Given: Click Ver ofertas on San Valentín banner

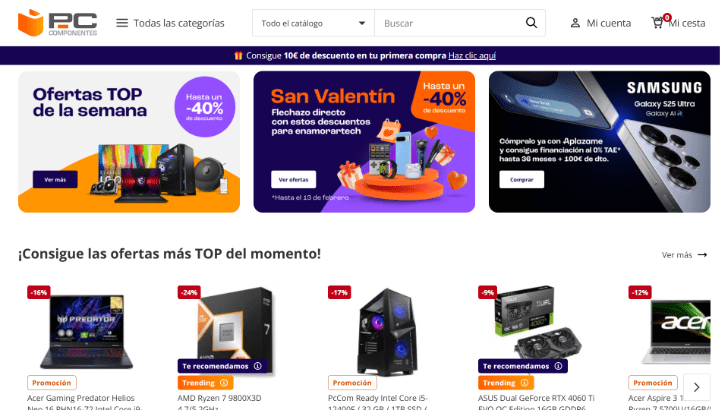Looking at the screenshot, I should [293, 180].
